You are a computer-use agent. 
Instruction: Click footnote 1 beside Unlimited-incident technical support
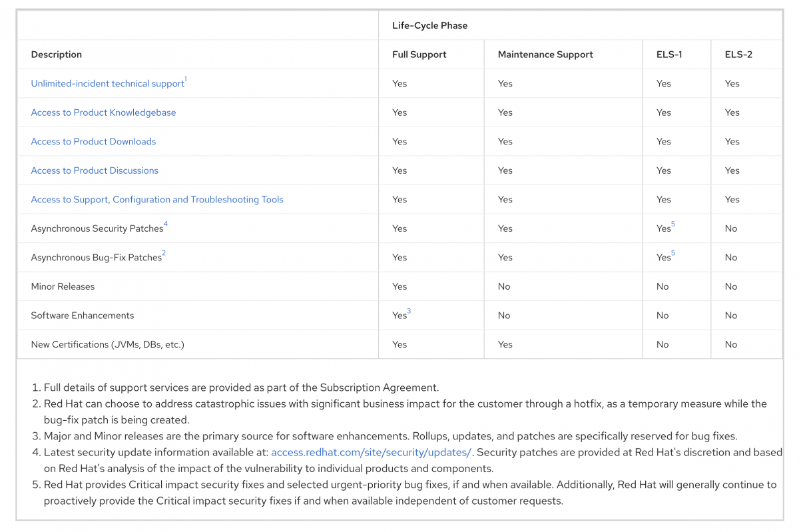186,79
